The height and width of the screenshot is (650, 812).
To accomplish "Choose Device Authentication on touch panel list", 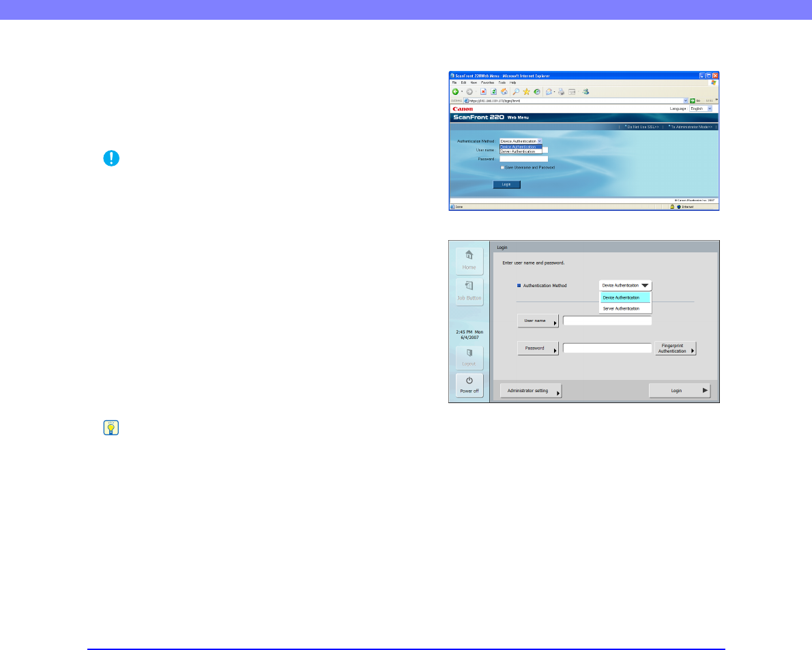I will pos(625,297).
